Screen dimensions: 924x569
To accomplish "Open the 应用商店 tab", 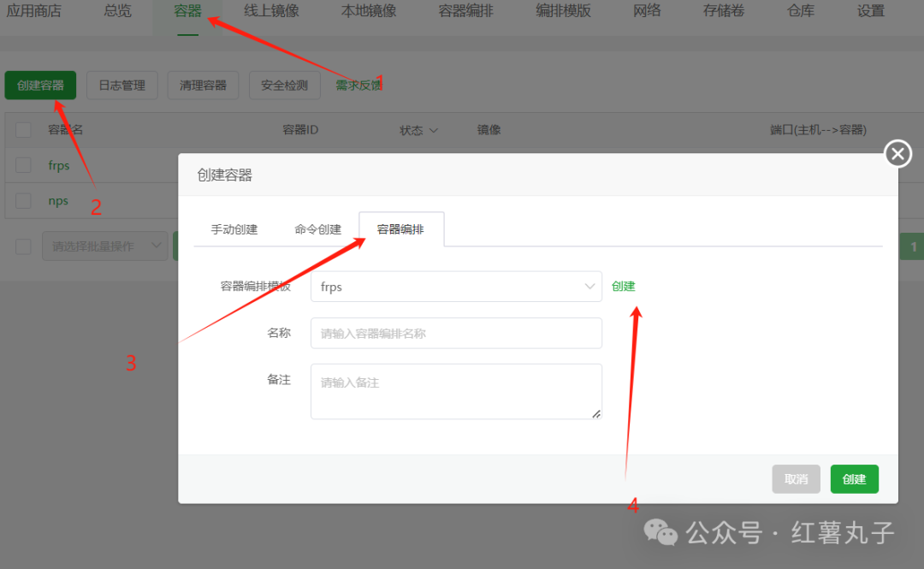I will point(33,11).
